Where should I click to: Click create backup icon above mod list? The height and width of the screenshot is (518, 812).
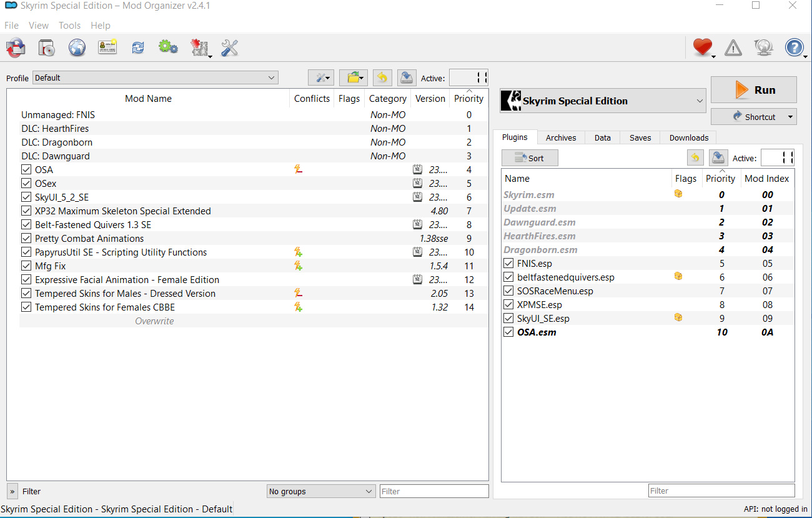point(407,77)
